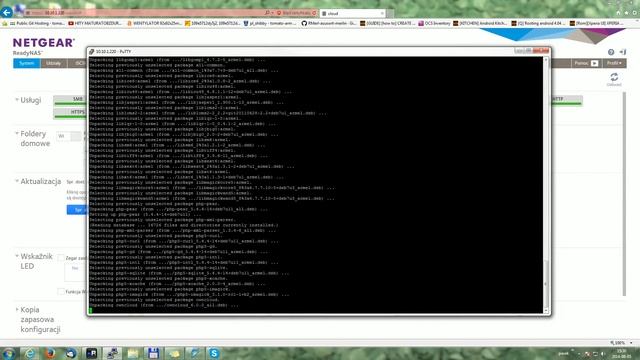Open the pl_shibby tomato-arm bookmark
The height and width of the screenshot is (360, 640).
coord(270,24)
